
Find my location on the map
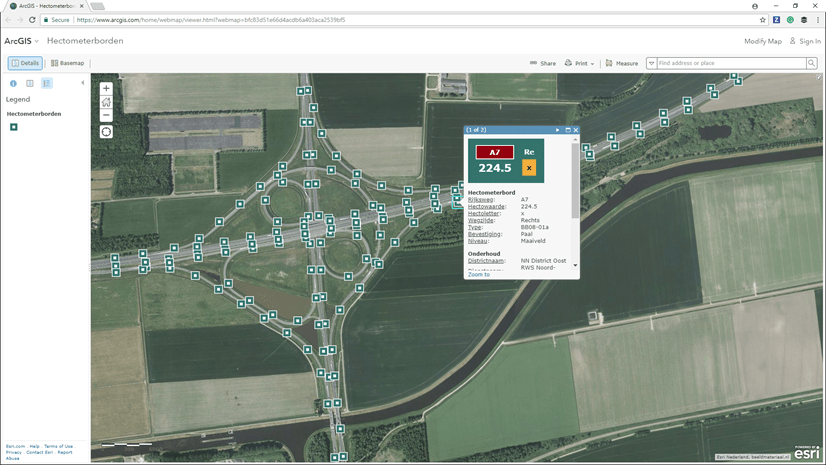106,132
